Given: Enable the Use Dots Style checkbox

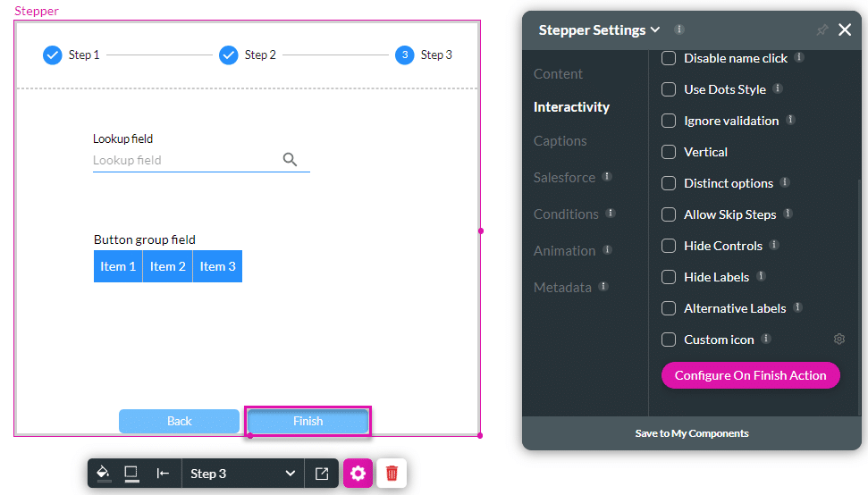Looking at the screenshot, I should 668,89.
